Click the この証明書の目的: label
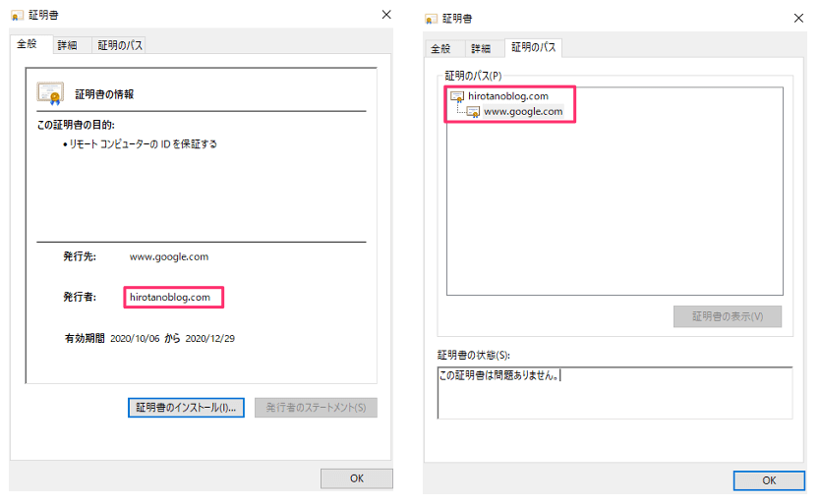Image resolution: width=820 pixels, height=504 pixels. click(76, 125)
